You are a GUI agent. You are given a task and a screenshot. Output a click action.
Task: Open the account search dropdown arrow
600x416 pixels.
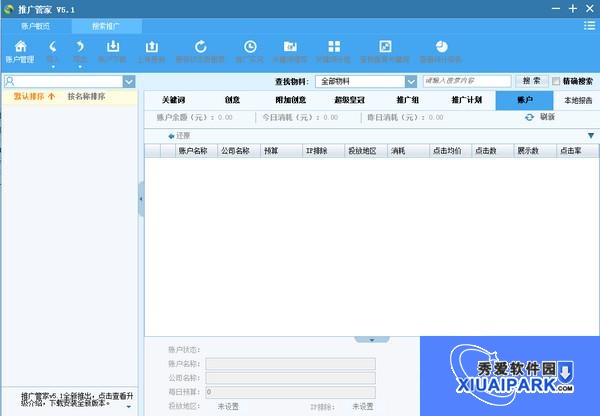coord(129,81)
